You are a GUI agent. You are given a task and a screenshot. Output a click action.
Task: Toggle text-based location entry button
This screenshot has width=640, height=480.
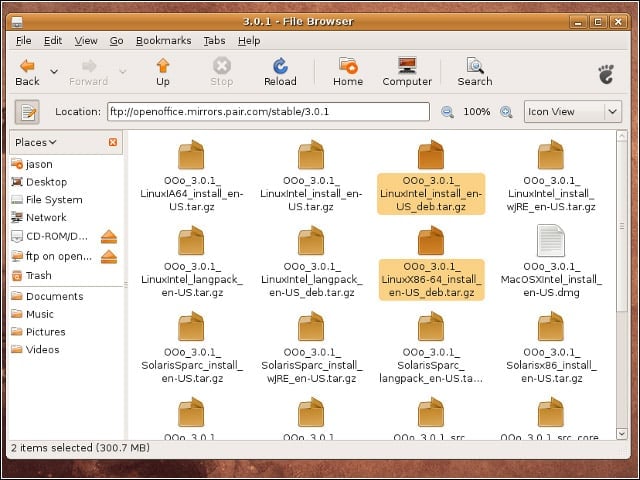point(27,112)
